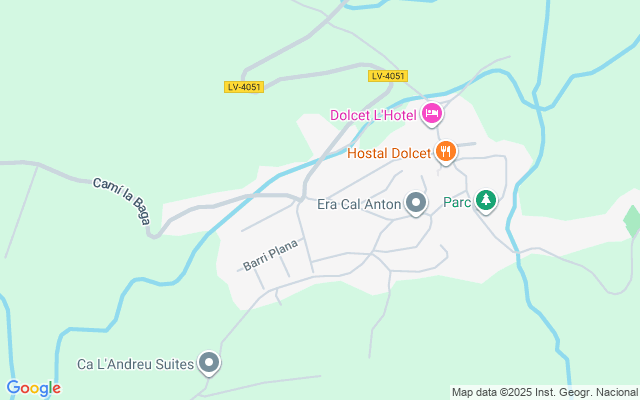Image resolution: width=640 pixels, height=400 pixels.
Task: Click the Camí la Baga road name
Action: click(122, 200)
